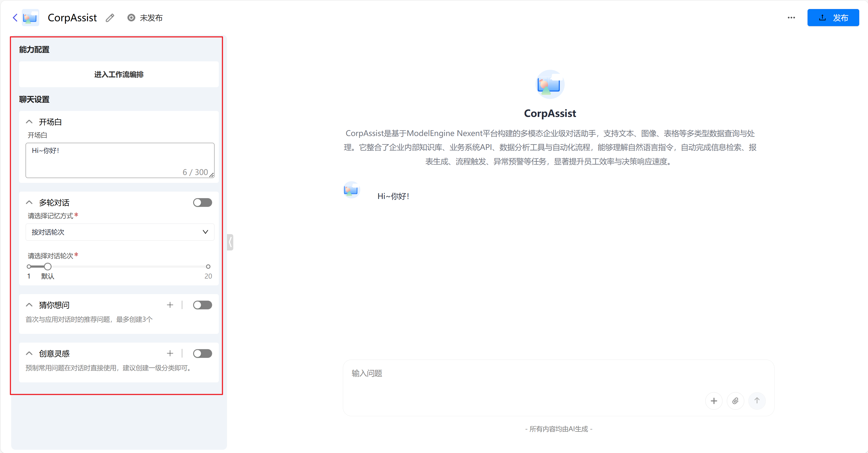Open the more options menu at top right

pyautogui.click(x=791, y=17)
